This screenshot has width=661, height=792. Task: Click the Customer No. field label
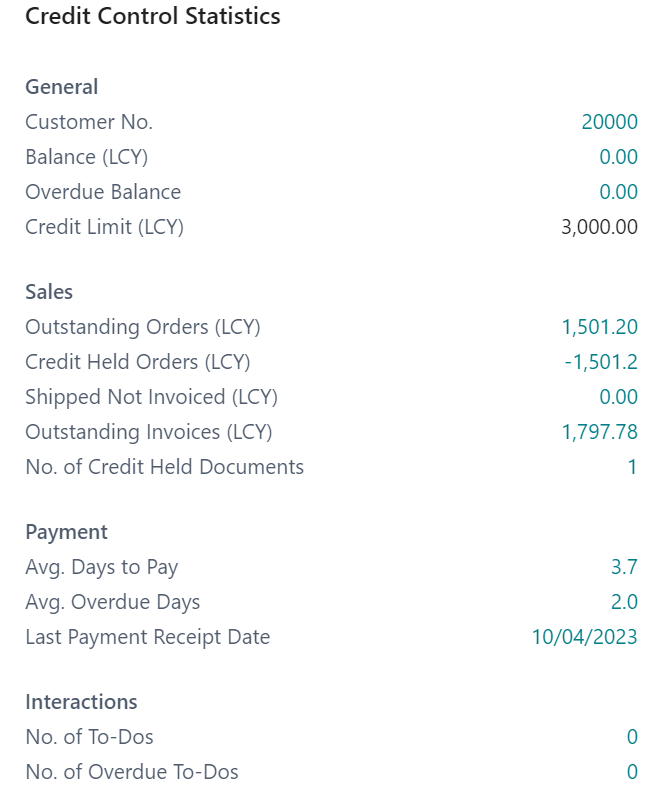click(89, 122)
